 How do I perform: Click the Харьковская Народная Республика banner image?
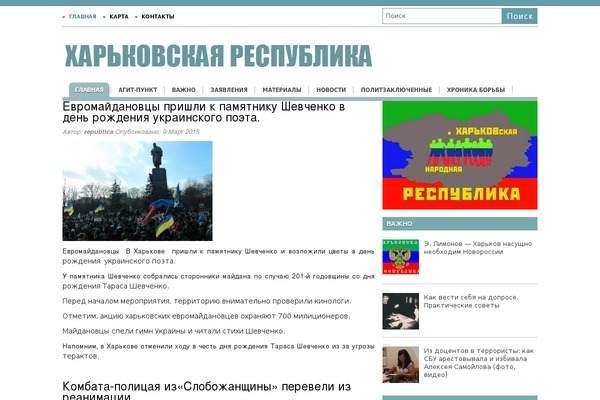click(460, 155)
